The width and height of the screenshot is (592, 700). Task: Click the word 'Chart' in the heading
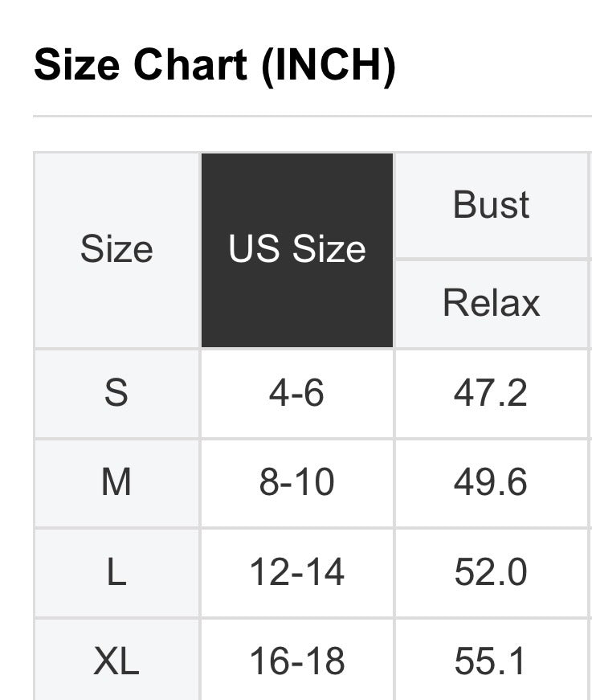tap(190, 65)
